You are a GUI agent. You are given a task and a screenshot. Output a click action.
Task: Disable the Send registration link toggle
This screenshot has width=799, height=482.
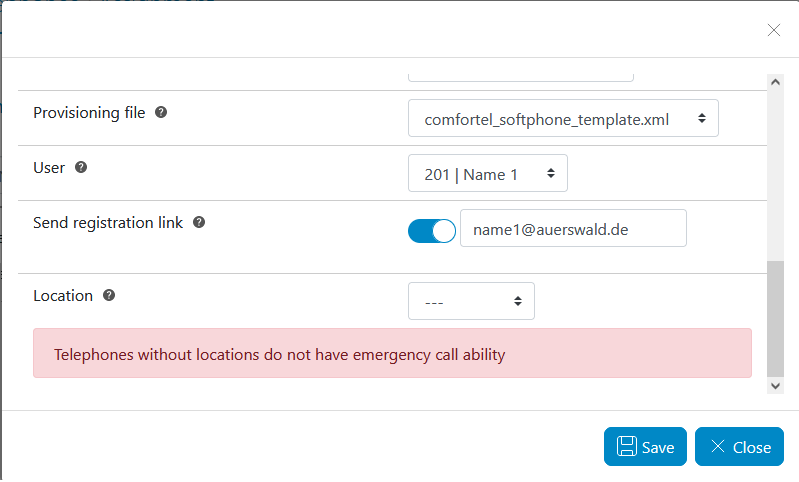432,231
